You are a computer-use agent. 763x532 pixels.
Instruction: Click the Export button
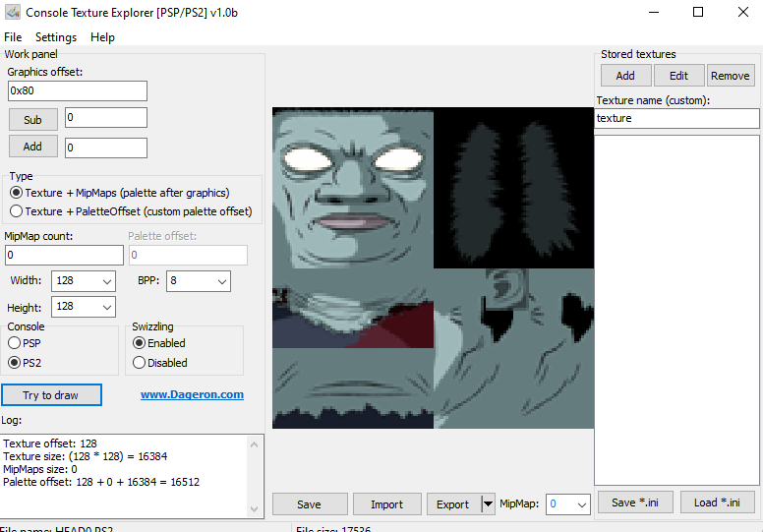[453, 504]
